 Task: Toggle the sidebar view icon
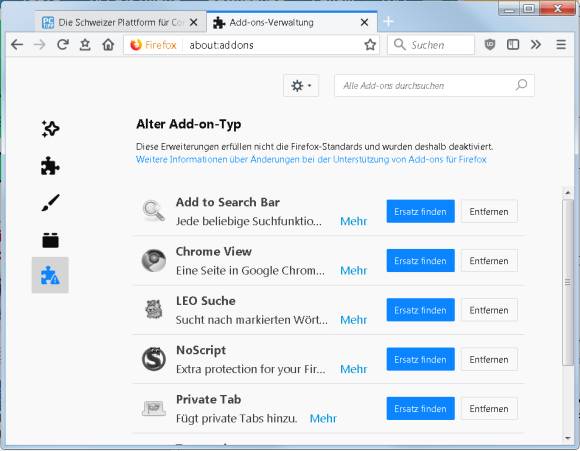(513, 45)
